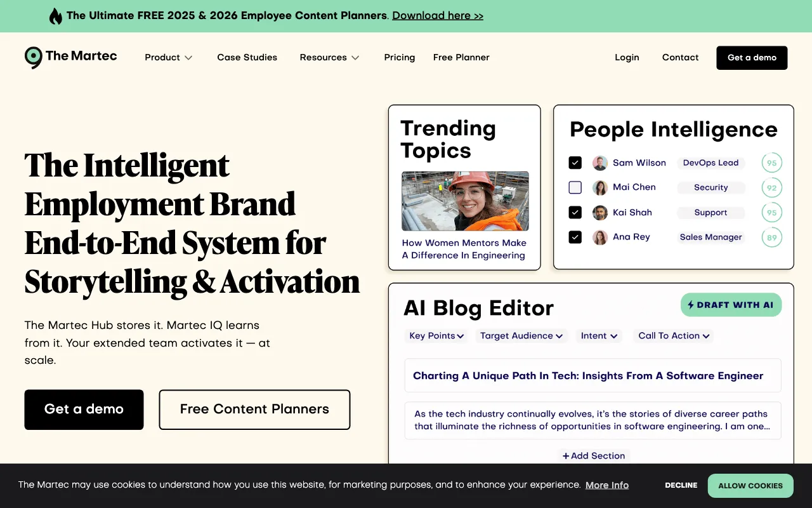The height and width of the screenshot is (508, 812).
Task: Click Ana Rey's score badge 89
Action: (x=772, y=238)
